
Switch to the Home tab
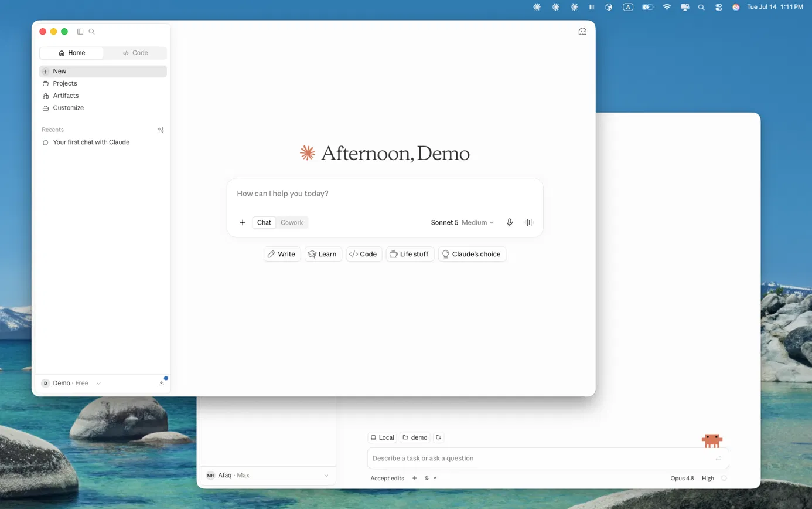pyautogui.click(x=71, y=53)
